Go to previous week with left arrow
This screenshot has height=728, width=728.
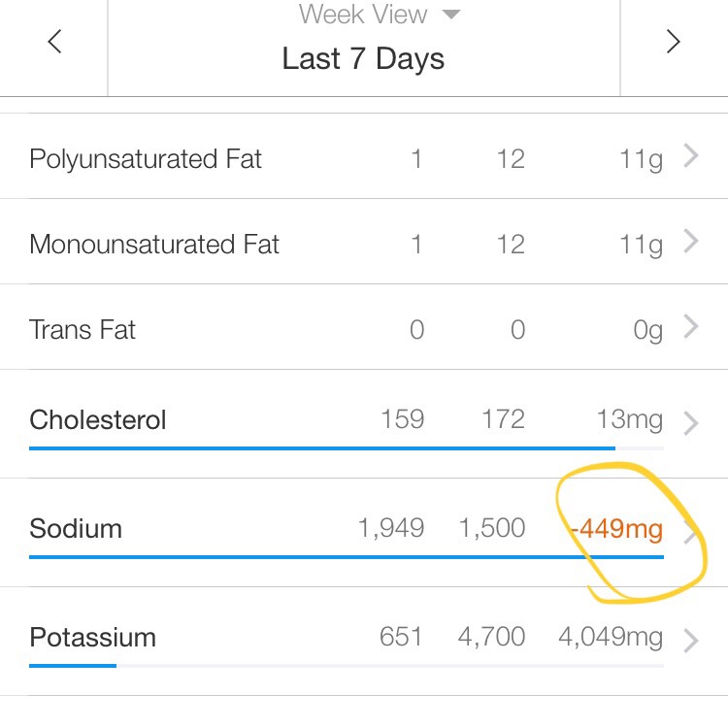(55, 42)
